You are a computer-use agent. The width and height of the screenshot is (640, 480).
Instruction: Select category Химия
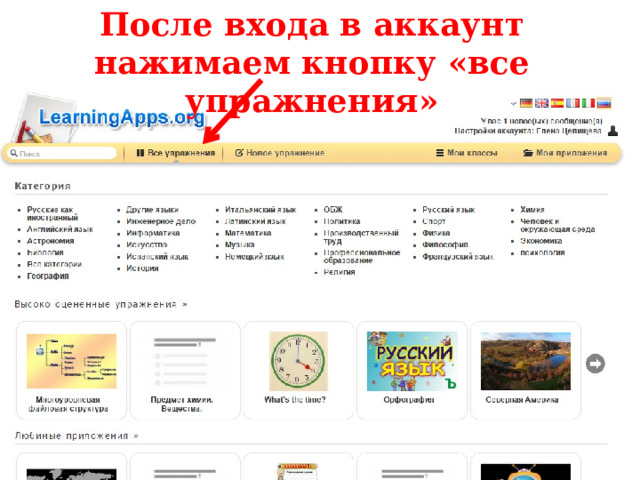coord(532,210)
